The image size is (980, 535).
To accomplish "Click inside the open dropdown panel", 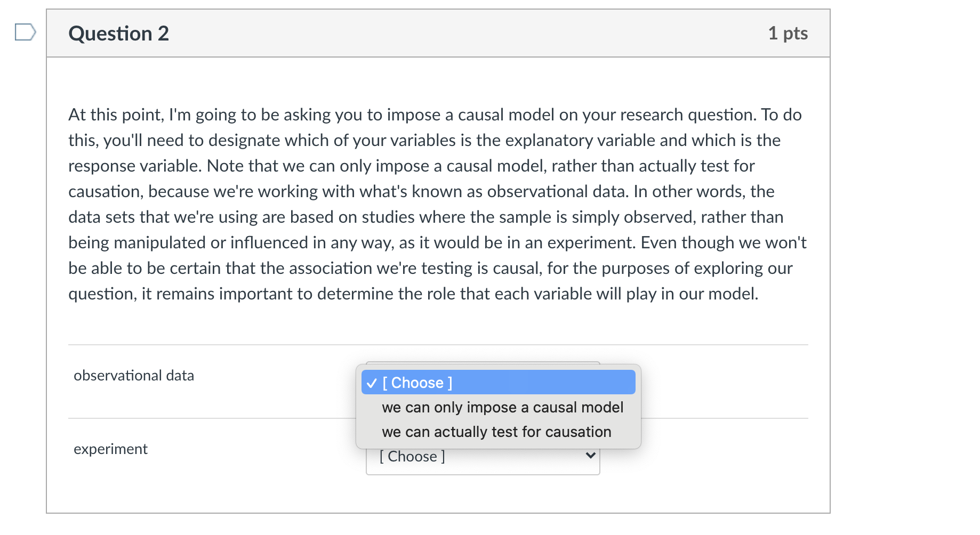I will [499, 408].
